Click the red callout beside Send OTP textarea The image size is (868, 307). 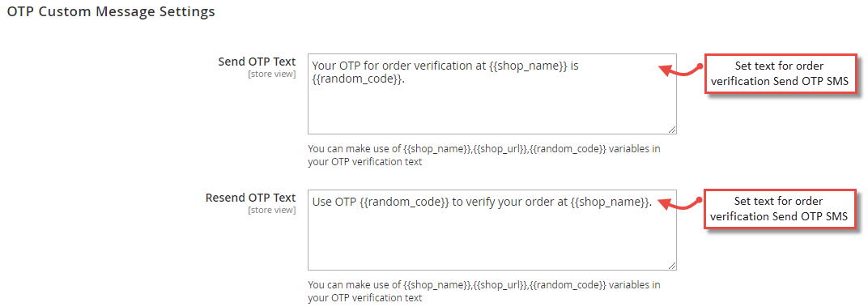coord(780,75)
